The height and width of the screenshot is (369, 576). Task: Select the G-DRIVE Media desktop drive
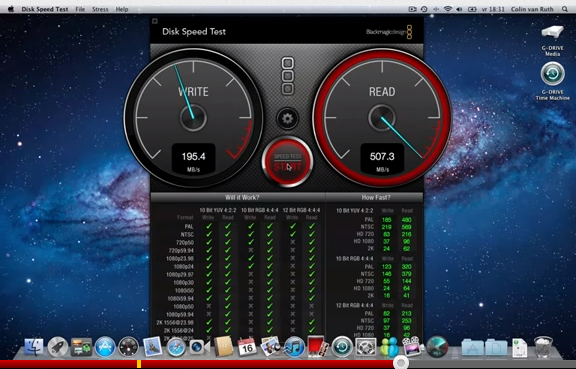click(x=552, y=40)
